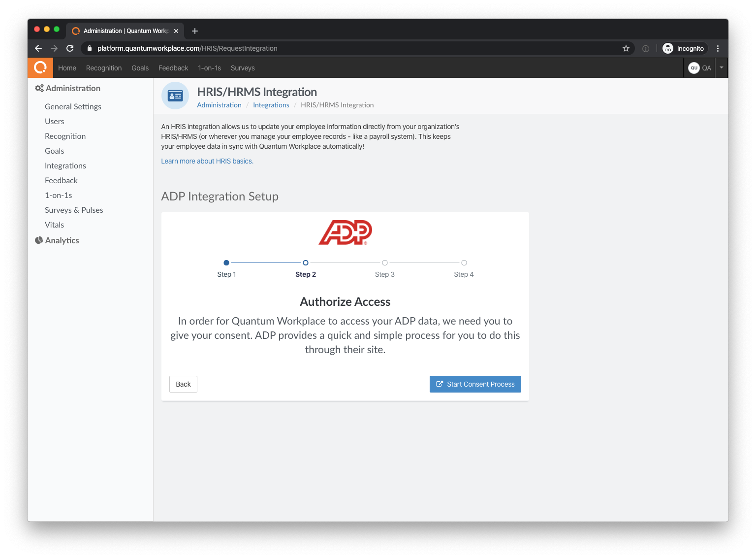756x558 pixels.
Task: Open the Learn more about HRIS basics link
Action: tap(207, 161)
